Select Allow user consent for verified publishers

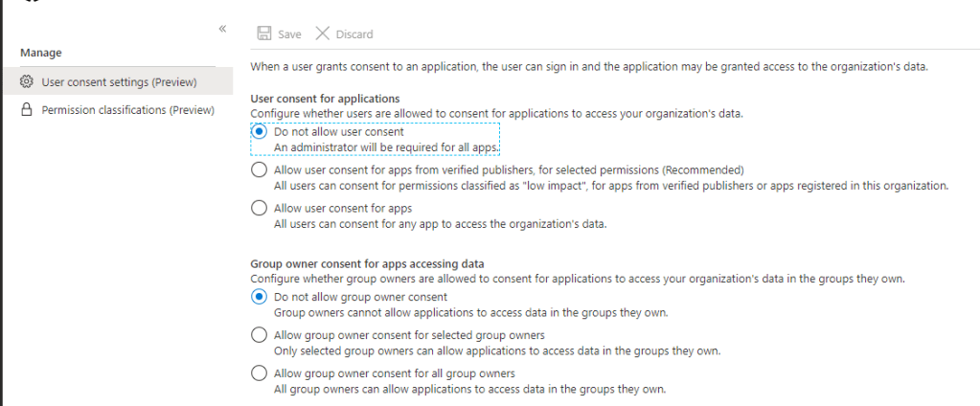pos(259,170)
